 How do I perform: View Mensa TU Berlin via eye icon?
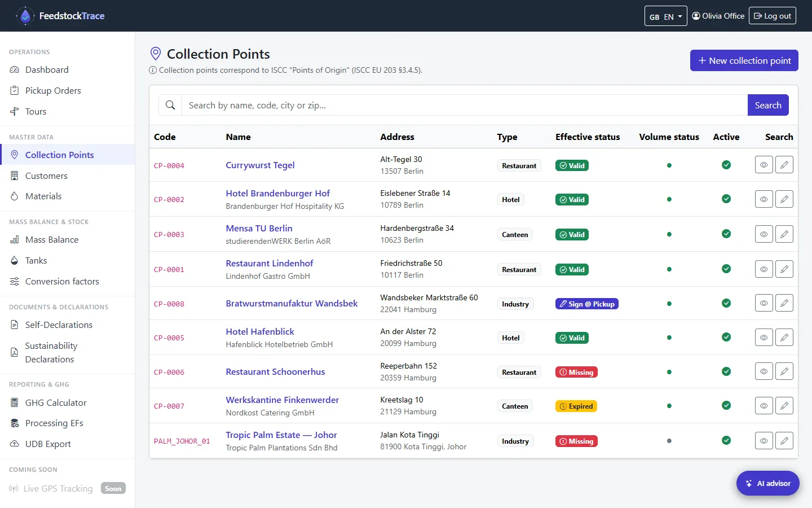tap(764, 234)
